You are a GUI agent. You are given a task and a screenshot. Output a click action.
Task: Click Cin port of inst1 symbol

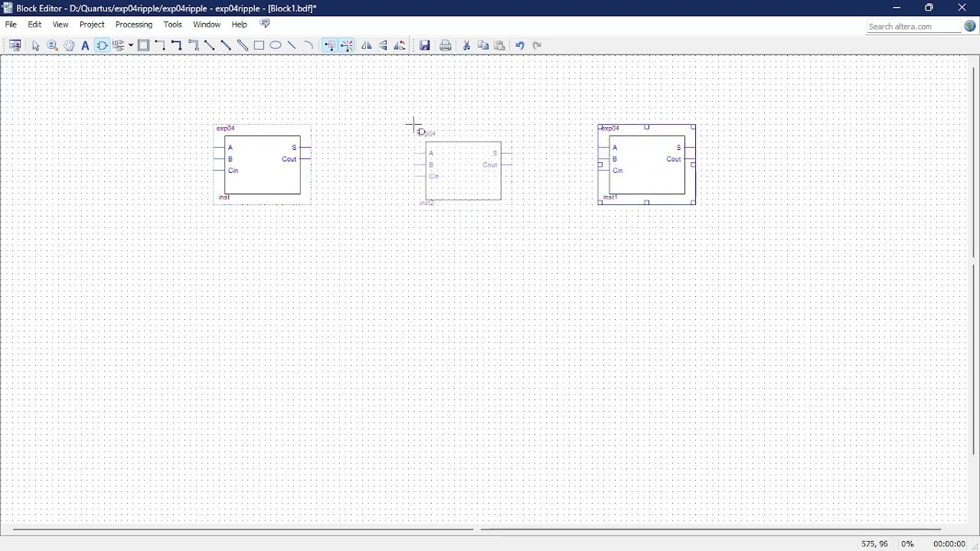coord(618,171)
